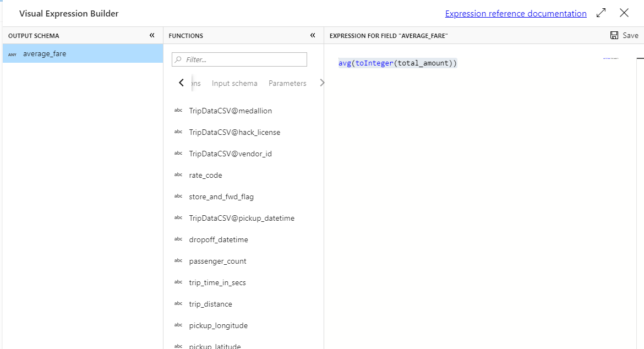This screenshot has height=349, width=644.
Task: Collapse the Output Schema panel
Action: (151, 35)
